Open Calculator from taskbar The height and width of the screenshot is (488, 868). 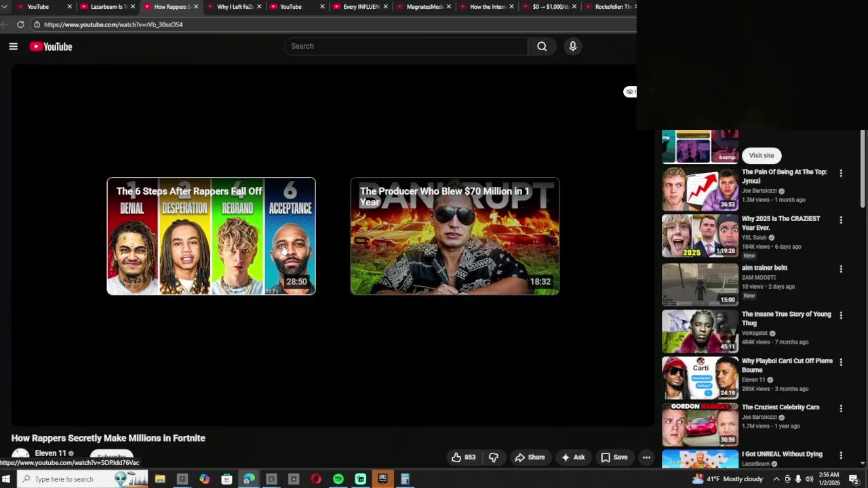pyautogui.click(x=406, y=479)
